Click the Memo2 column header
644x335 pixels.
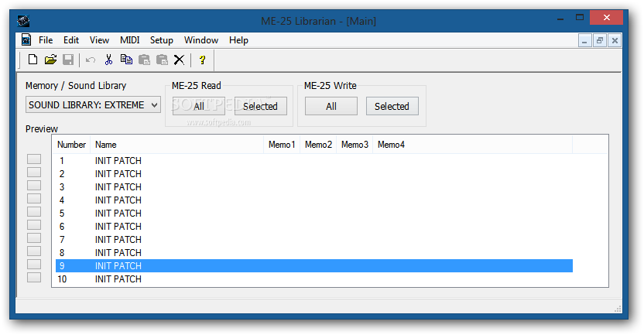tap(318, 145)
